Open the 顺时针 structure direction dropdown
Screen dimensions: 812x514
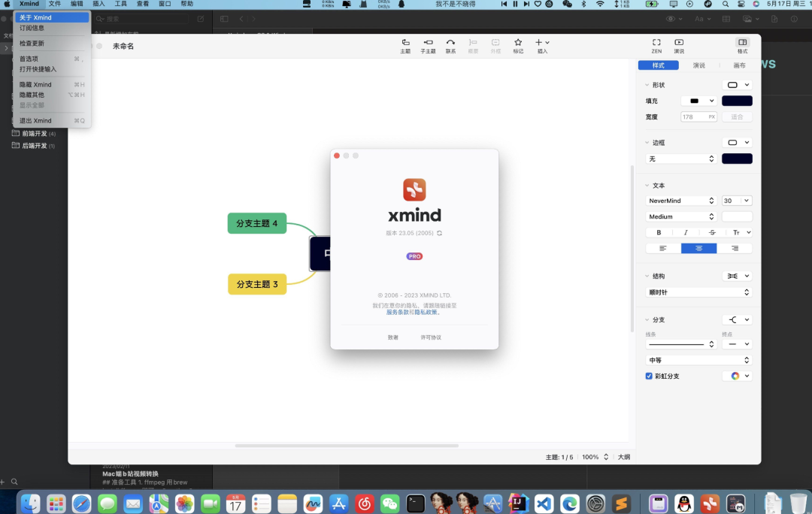coord(698,292)
